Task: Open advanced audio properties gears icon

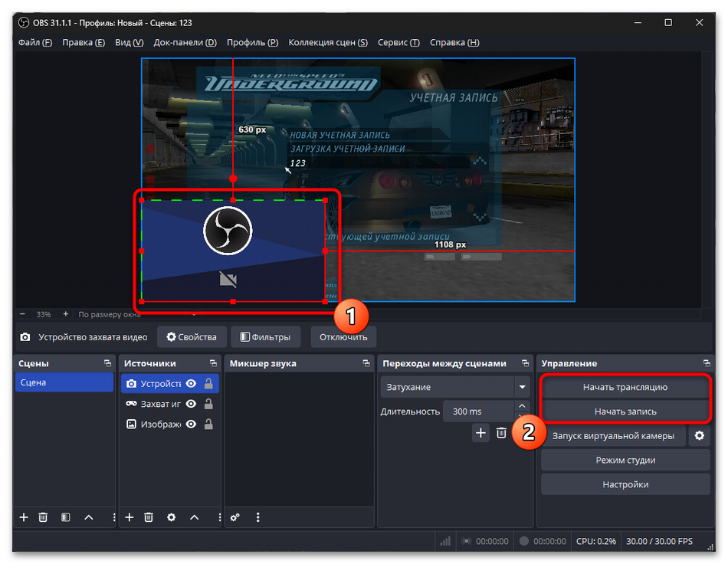Action: point(235,517)
